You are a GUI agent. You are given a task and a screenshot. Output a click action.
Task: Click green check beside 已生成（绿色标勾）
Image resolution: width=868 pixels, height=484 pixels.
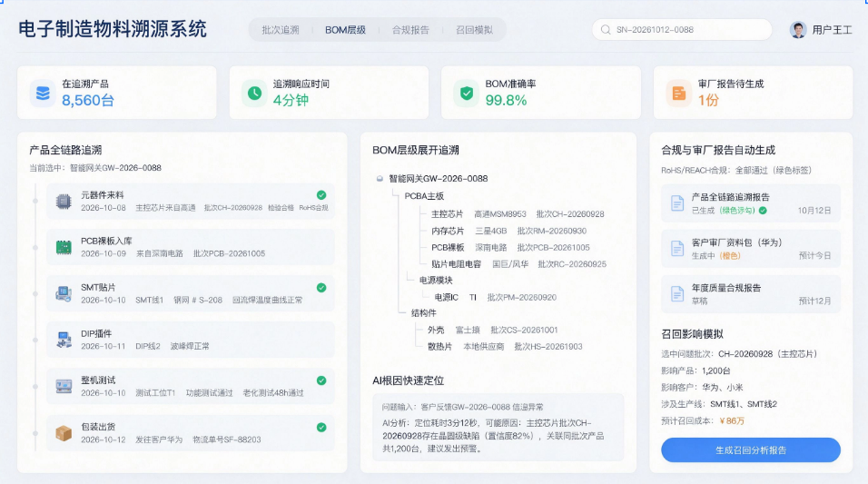point(763,211)
